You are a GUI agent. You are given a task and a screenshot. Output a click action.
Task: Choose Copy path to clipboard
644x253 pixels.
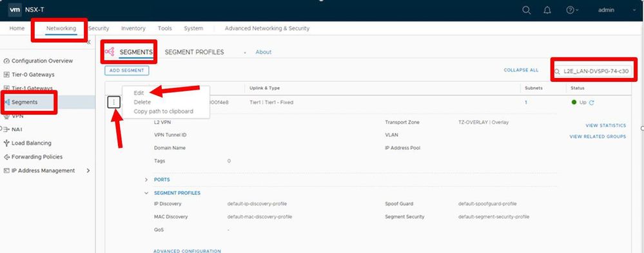click(164, 112)
